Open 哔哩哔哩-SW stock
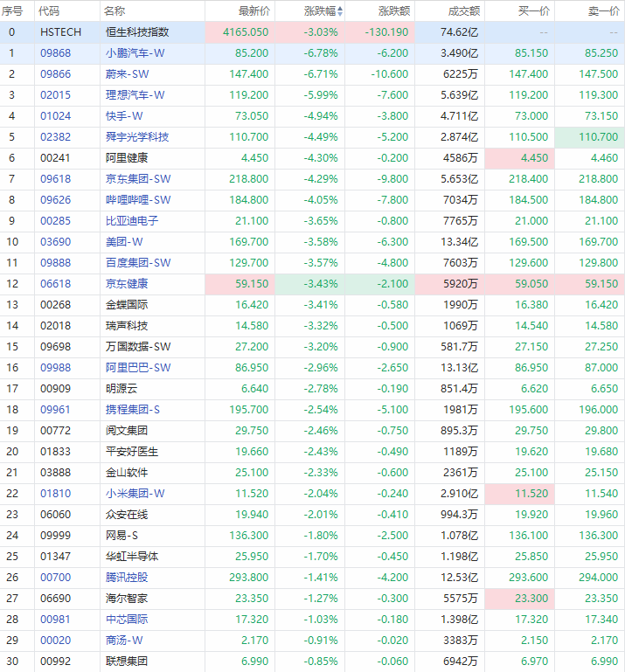Viewport: 625px width, 672px height. (x=138, y=200)
